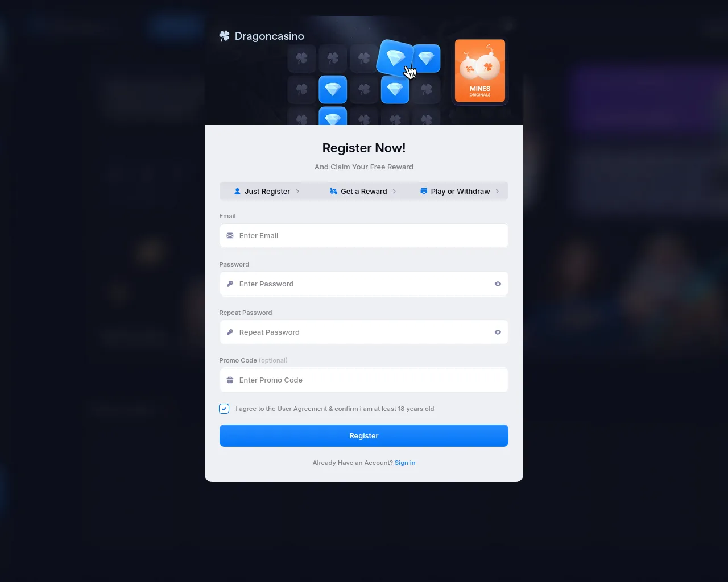Click the gift icon in Promo Code field
The height and width of the screenshot is (582, 728).
230,380
